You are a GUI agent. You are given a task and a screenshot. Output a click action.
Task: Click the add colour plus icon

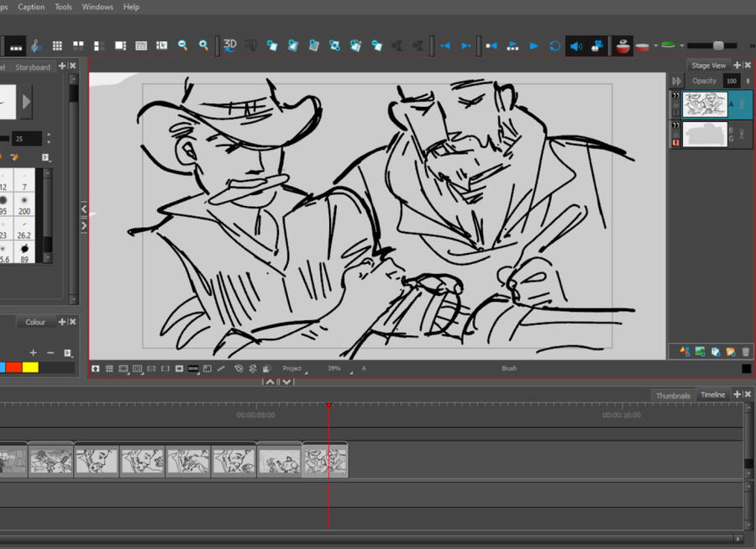(34, 353)
